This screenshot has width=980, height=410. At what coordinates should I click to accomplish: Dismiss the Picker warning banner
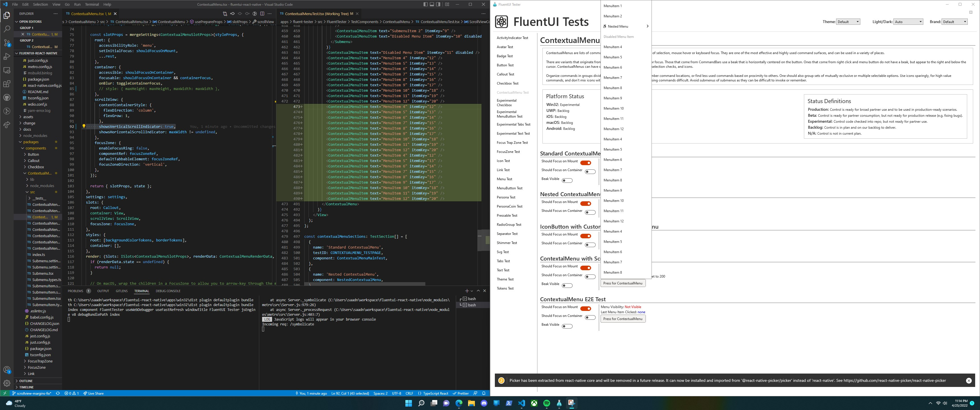[969, 380]
